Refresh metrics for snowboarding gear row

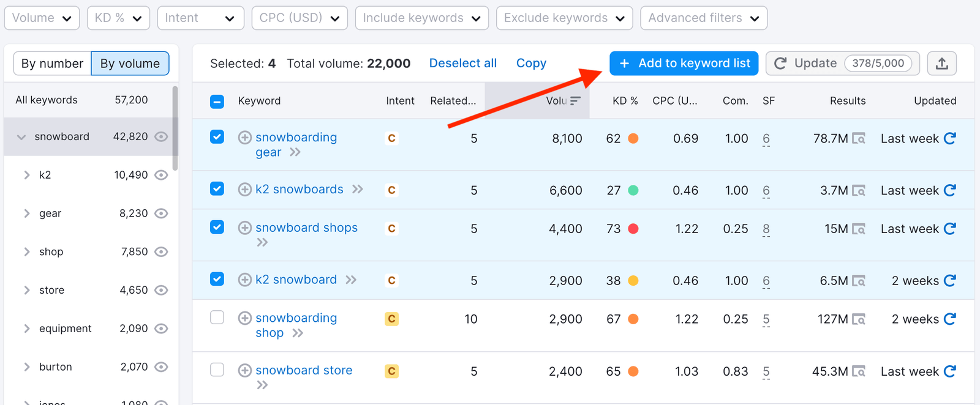950,138
